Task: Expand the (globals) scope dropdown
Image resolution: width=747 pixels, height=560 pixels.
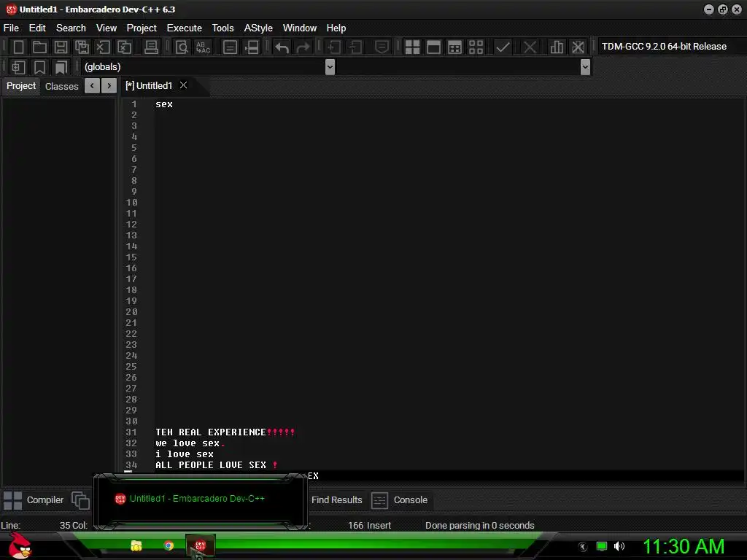Action: [x=330, y=67]
